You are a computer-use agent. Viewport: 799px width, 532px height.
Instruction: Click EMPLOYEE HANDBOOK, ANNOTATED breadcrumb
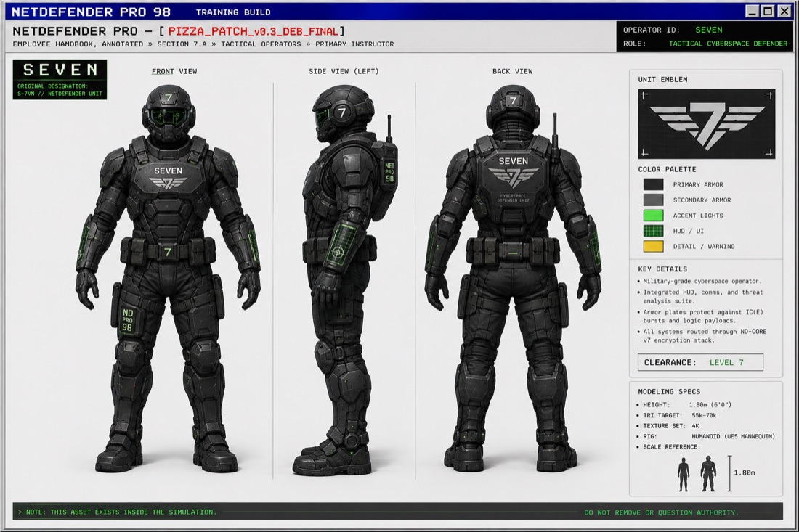click(78, 44)
